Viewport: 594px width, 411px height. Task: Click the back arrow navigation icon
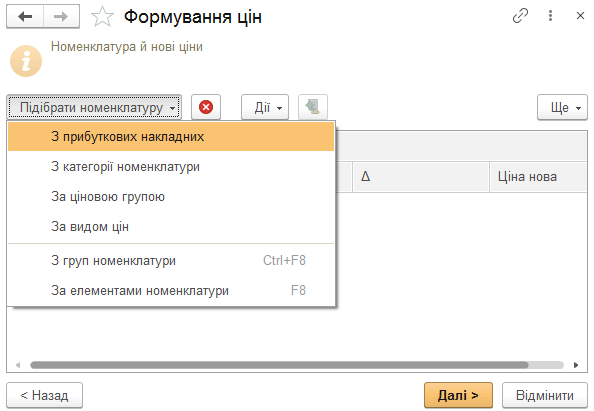[25, 17]
